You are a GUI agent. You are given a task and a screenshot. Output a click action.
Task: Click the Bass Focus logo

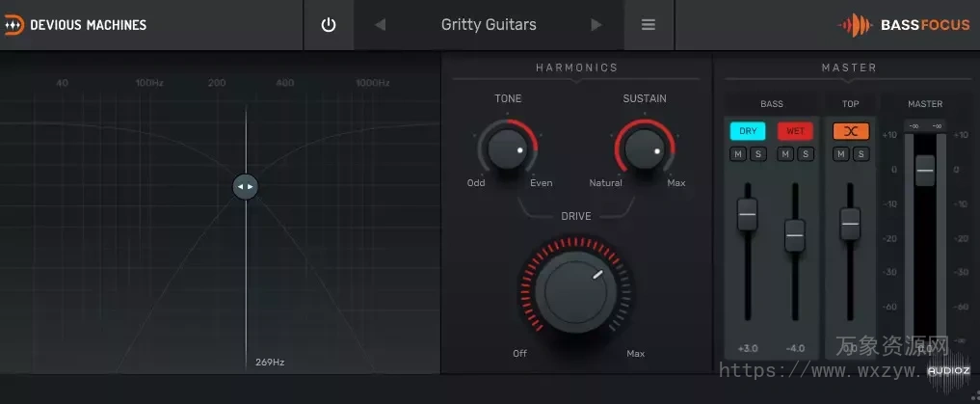click(x=904, y=25)
